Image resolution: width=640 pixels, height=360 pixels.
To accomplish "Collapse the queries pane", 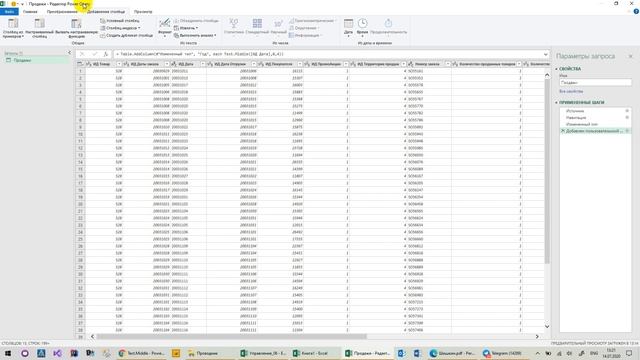I will [69, 53].
